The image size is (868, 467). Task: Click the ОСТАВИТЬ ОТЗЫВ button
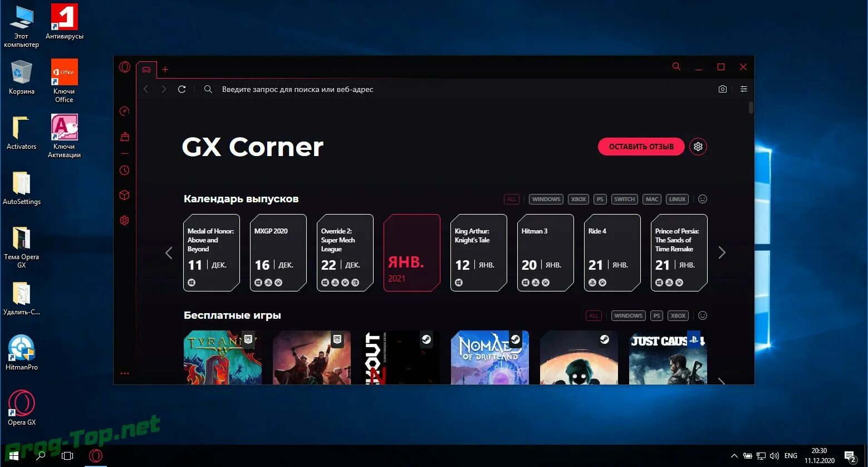(x=641, y=147)
